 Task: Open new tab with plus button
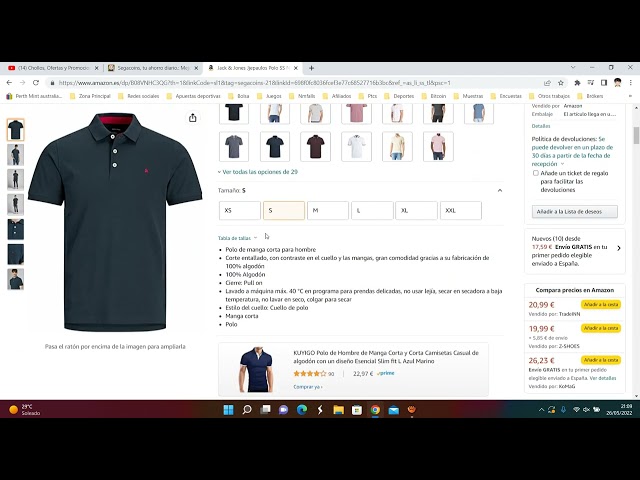pyautogui.click(x=311, y=68)
